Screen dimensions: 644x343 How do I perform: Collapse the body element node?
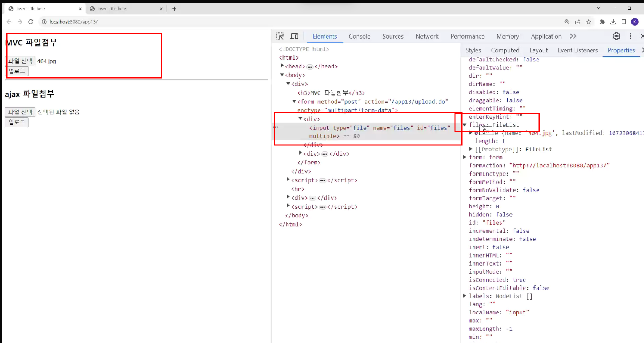point(282,75)
